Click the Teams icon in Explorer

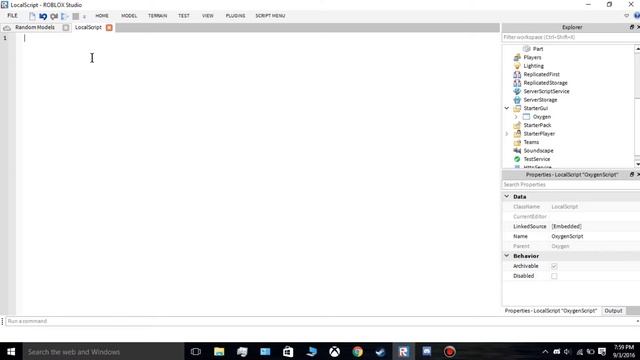coord(517,142)
